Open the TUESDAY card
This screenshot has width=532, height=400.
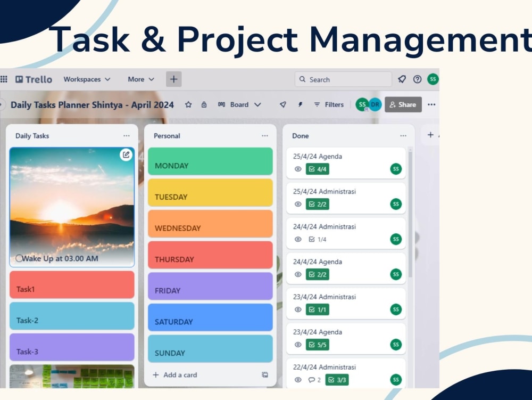pos(210,192)
